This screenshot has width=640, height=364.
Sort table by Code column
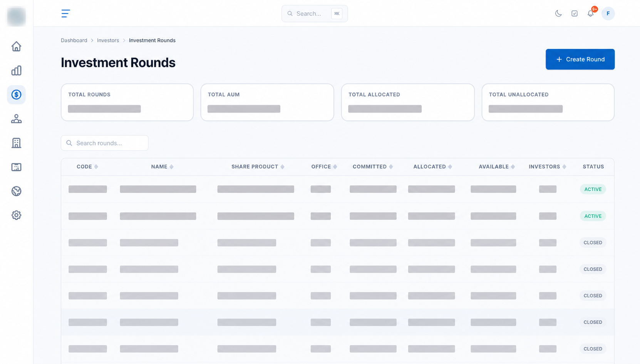[87, 167]
